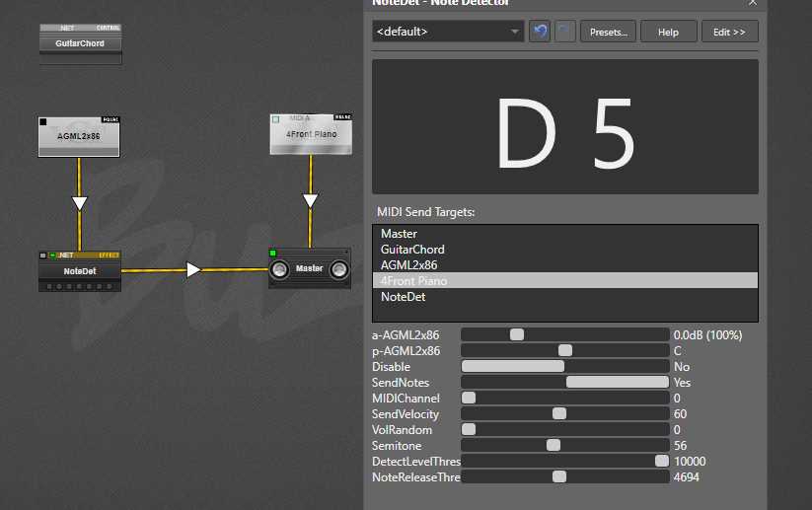Viewport: 812px width, 510px height.
Task: Click the arrow on 4Front Piano to Master wire
Action: point(310,201)
